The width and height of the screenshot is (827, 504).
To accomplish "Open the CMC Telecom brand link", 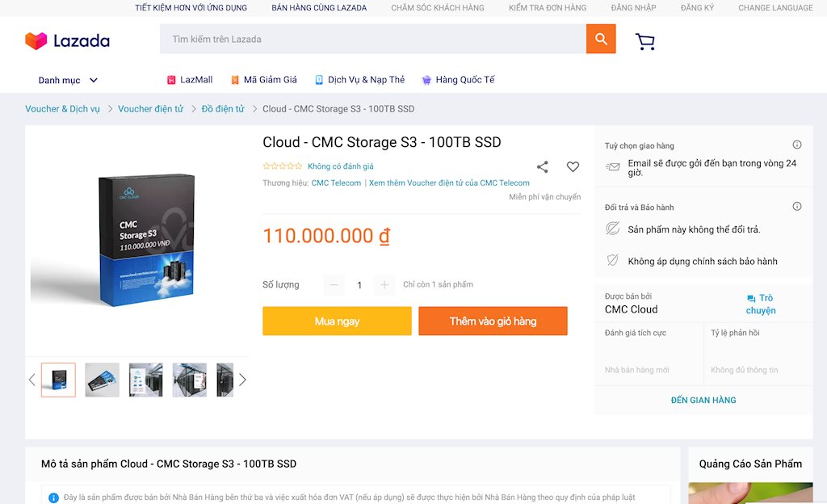I will click(x=336, y=183).
